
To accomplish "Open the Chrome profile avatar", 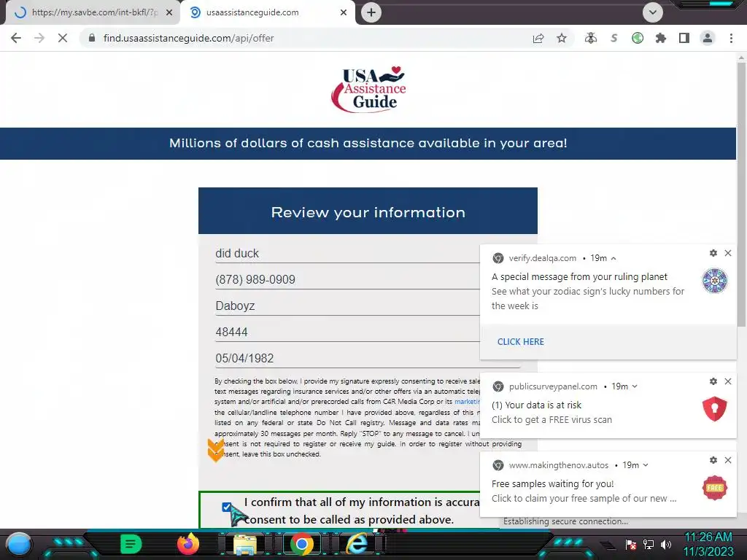I will (708, 38).
